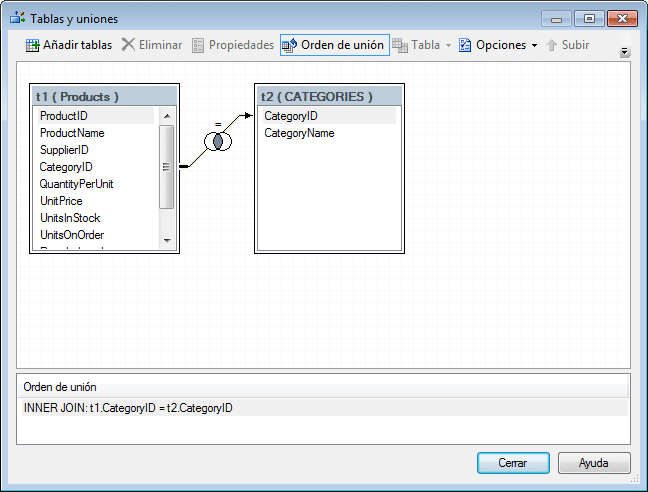The width and height of the screenshot is (648, 492).
Task: Minimize the Tablas y uniones window
Action: pyautogui.click(x=556, y=19)
